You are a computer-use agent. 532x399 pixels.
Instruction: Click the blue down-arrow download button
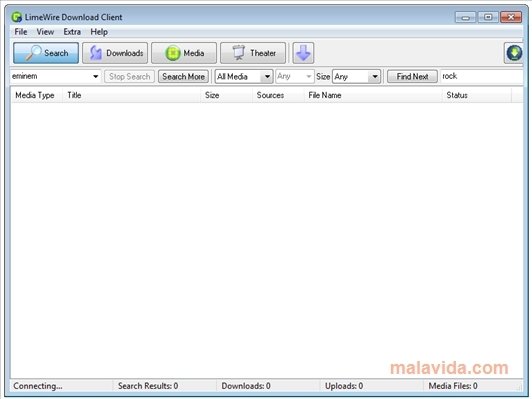[x=303, y=53]
